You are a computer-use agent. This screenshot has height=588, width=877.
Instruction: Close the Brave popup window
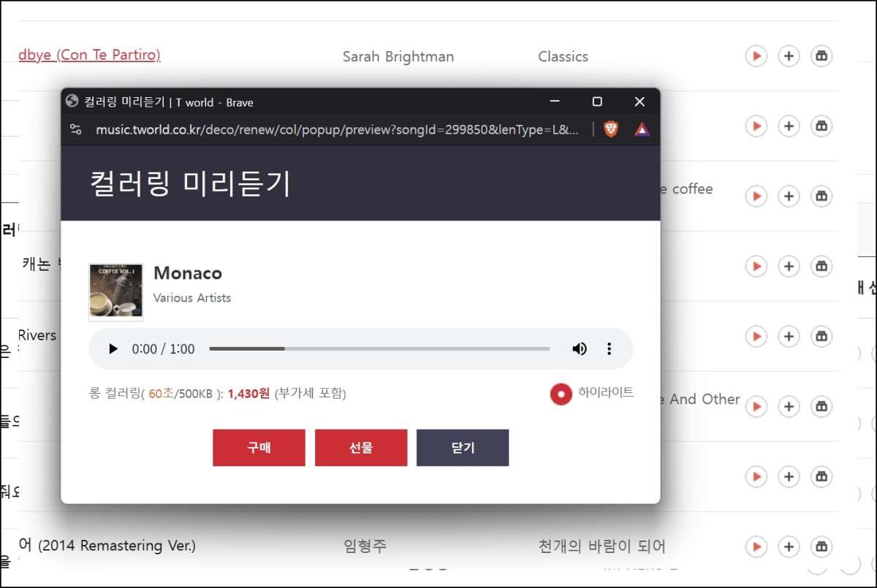[x=639, y=102]
